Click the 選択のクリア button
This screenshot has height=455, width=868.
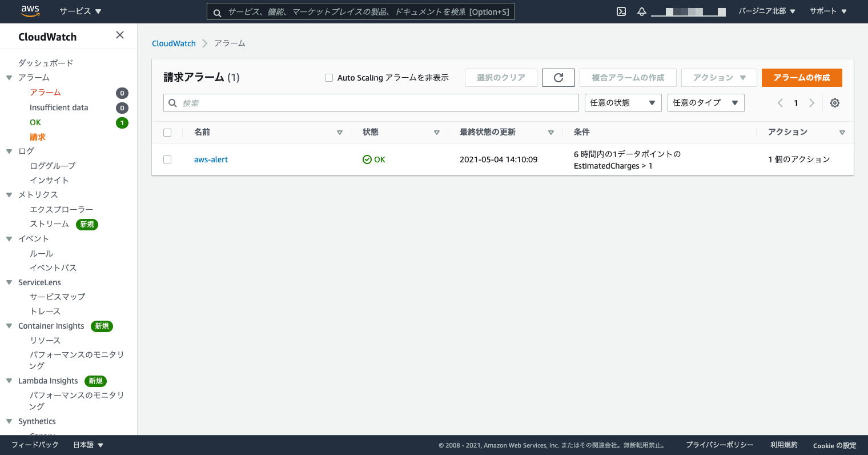pyautogui.click(x=501, y=78)
